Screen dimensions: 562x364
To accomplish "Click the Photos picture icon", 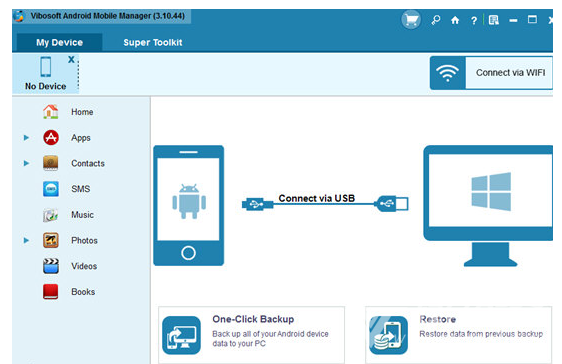I will [51, 240].
